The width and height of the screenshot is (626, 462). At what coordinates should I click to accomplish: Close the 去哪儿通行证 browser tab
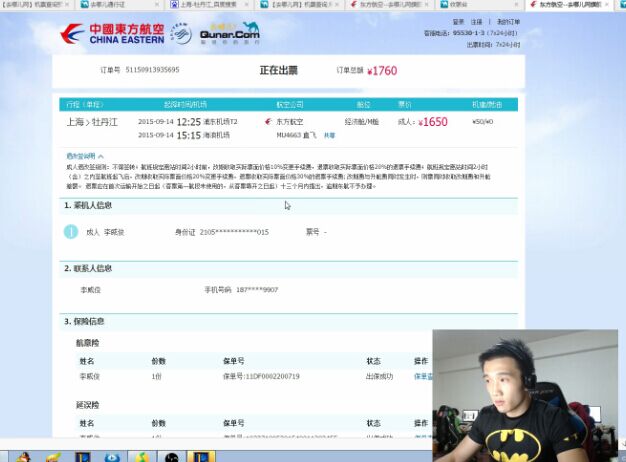[156, 4]
